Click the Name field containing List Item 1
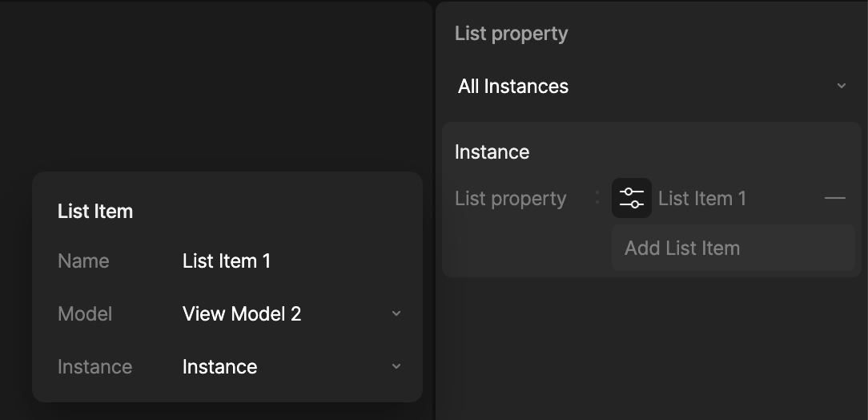The image size is (868, 420). 227,261
